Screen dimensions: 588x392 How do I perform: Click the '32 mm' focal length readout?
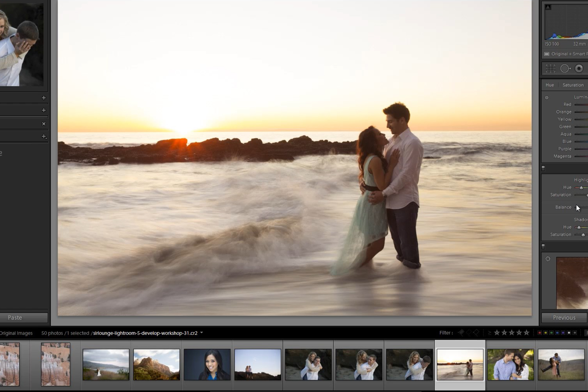coord(579,44)
